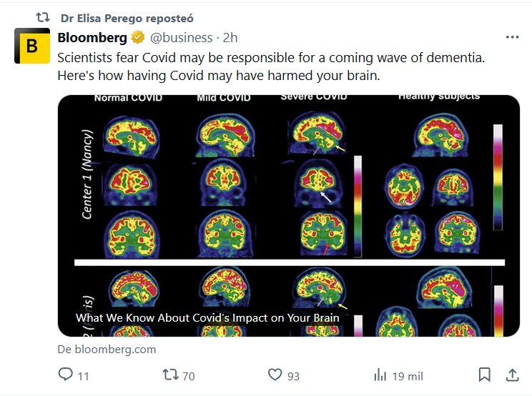Open the tweet view analytics icon
Viewport: 532px width, 396px height.
click(x=380, y=375)
